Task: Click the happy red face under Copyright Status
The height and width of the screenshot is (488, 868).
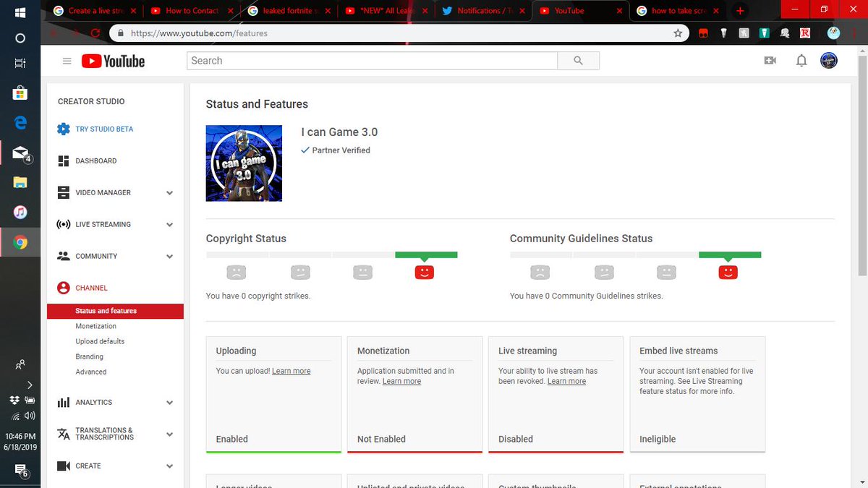Action: click(x=425, y=273)
